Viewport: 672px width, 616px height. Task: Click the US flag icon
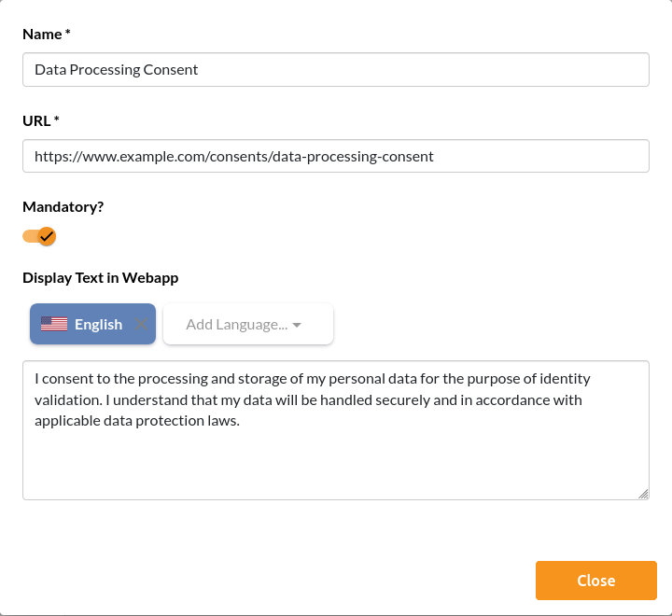pos(53,324)
